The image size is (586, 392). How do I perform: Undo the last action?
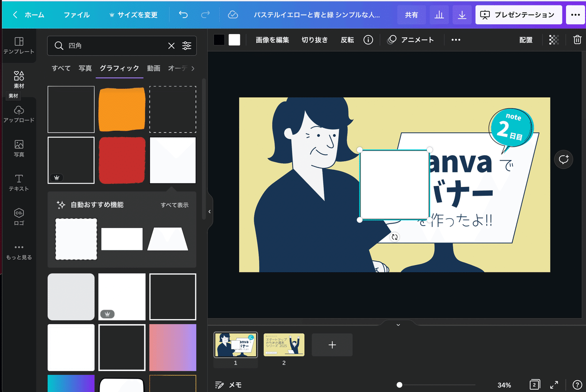click(183, 15)
